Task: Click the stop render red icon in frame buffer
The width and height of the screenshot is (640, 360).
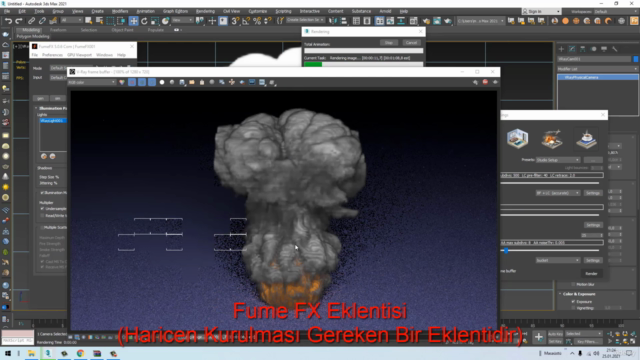Action: pos(485,82)
